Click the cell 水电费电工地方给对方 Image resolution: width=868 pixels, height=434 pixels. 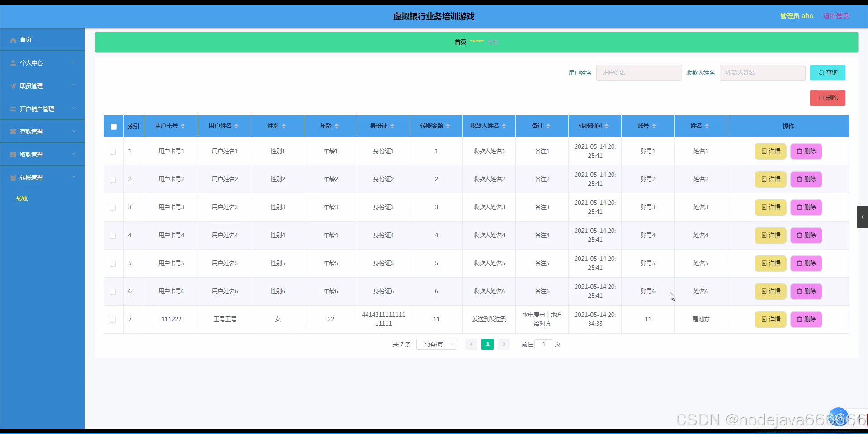coord(542,320)
